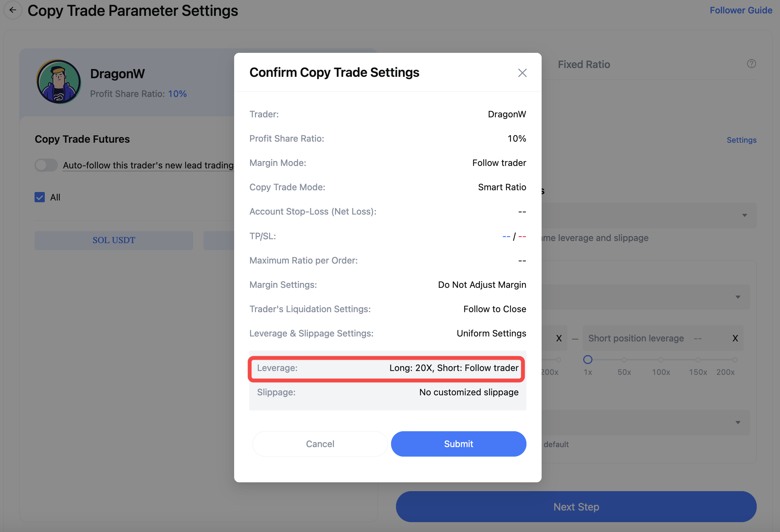The image size is (780, 532).
Task: Click the 1x leverage slider handle
Action: pos(587,360)
